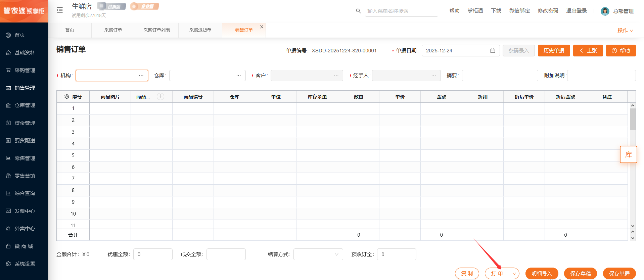The height and width of the screenshot is (280, 644).
Task: Select the 销售订单 tab
Action: click(244, 30)
